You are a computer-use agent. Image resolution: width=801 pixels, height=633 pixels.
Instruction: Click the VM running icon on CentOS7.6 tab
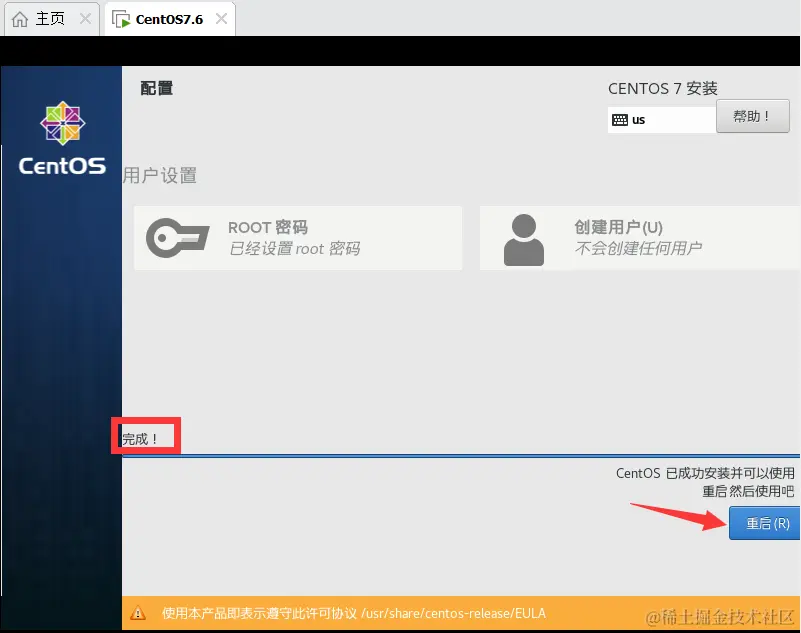pyautogui.click(x=121, y=19)
